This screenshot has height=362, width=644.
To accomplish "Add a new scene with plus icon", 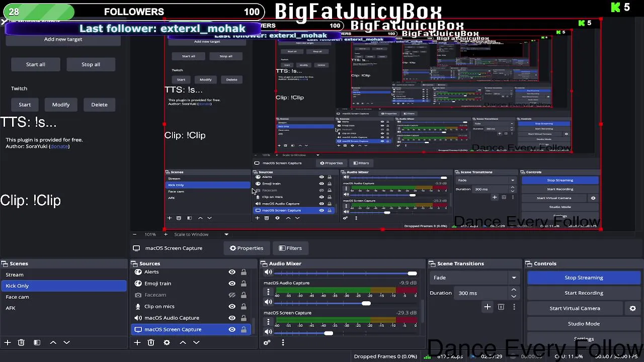I will click(x=8, y=342).
